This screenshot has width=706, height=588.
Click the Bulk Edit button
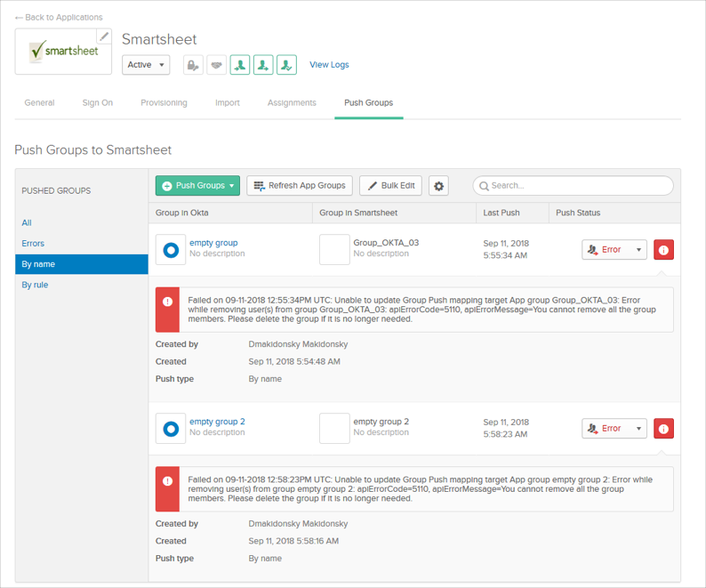click(390, 186)
